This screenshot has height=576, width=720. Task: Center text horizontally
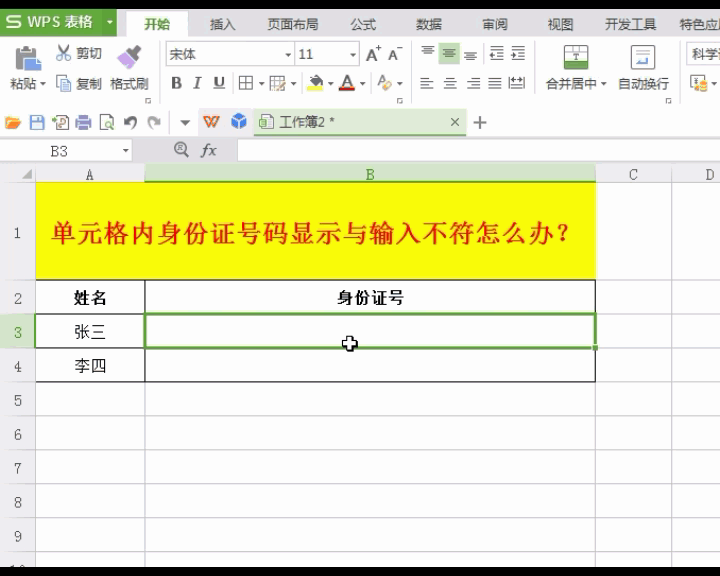pos(450,83)
